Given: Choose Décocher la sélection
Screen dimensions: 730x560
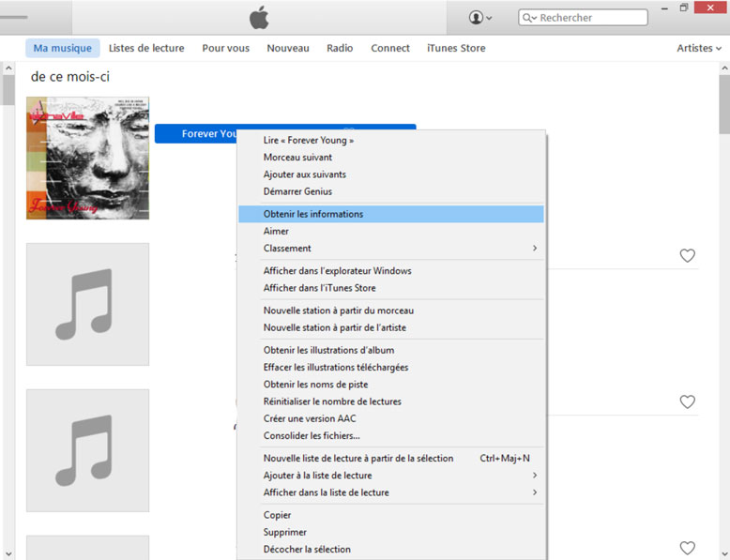Looking at the screenshot, I should coord(391,550).
